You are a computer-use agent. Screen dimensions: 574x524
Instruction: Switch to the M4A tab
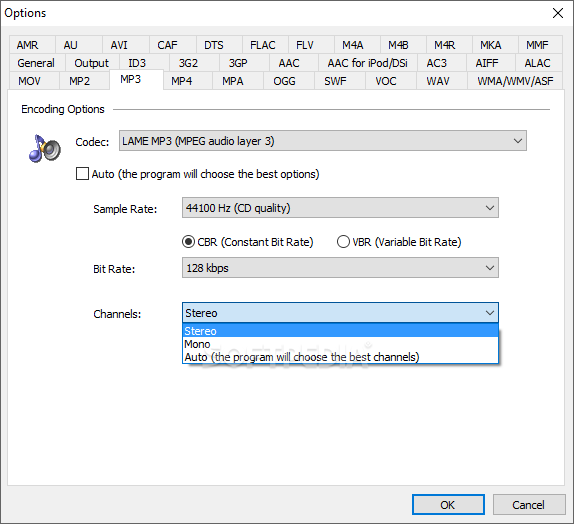click(x=357, y=45)
